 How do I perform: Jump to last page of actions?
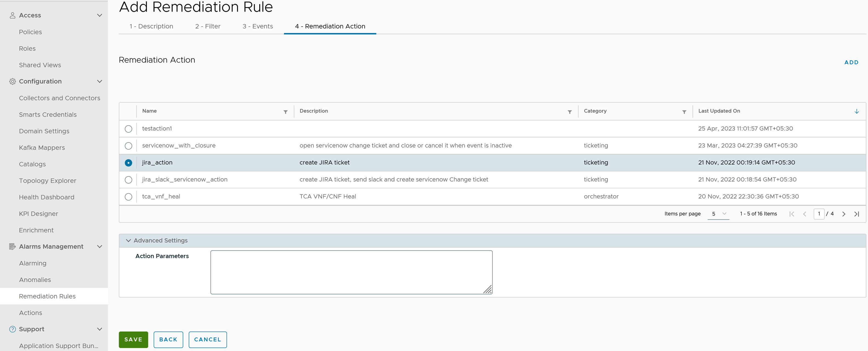pos(856,214)
